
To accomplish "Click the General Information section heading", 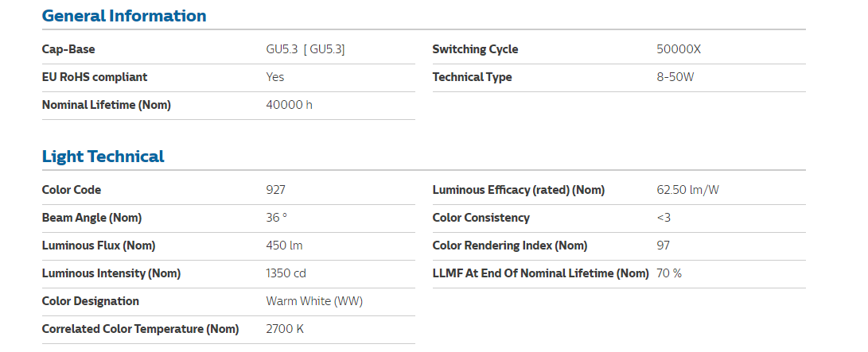I will (x=123, y=16).
